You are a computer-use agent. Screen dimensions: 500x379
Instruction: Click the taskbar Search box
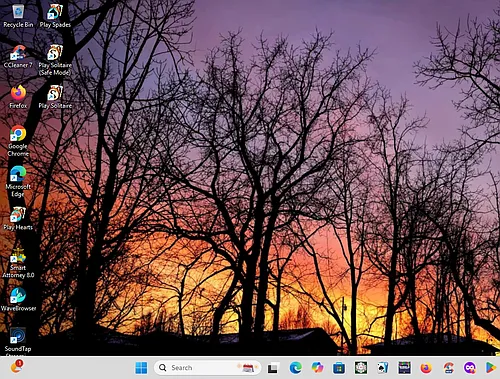207,368
